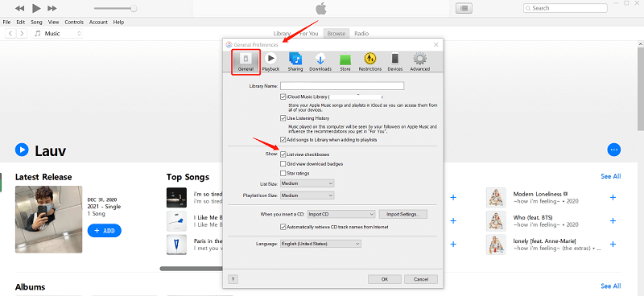Switch to the For You tab
Screen dimensions: 644x296
(308, 34)
